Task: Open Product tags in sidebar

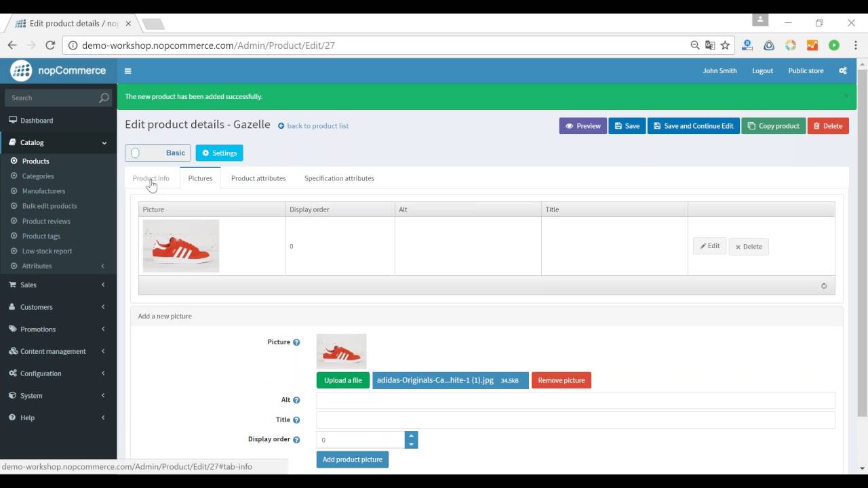Action: click(x=41, y=236)
